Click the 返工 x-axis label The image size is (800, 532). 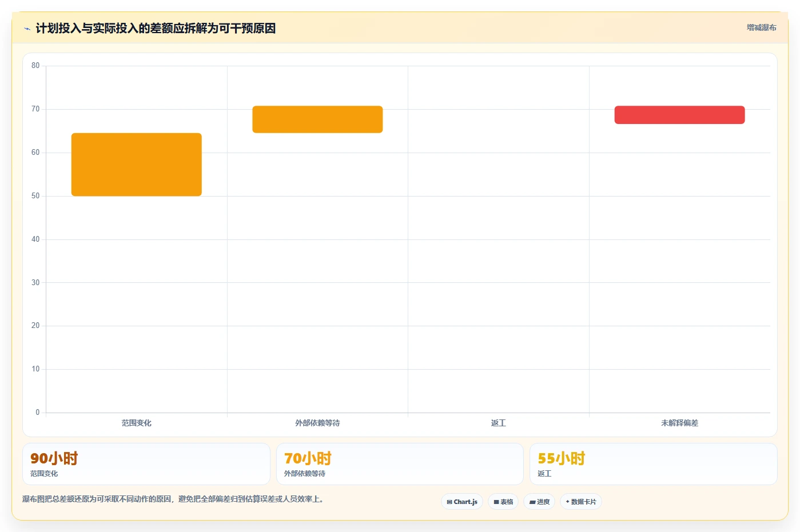(x=499, y=423)
